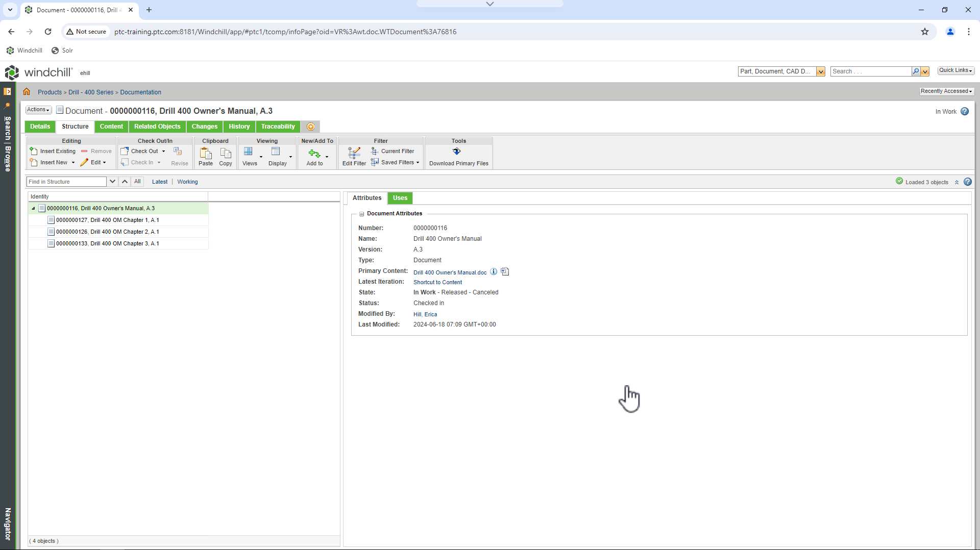Open the Add to dropdown arrow

327,157
